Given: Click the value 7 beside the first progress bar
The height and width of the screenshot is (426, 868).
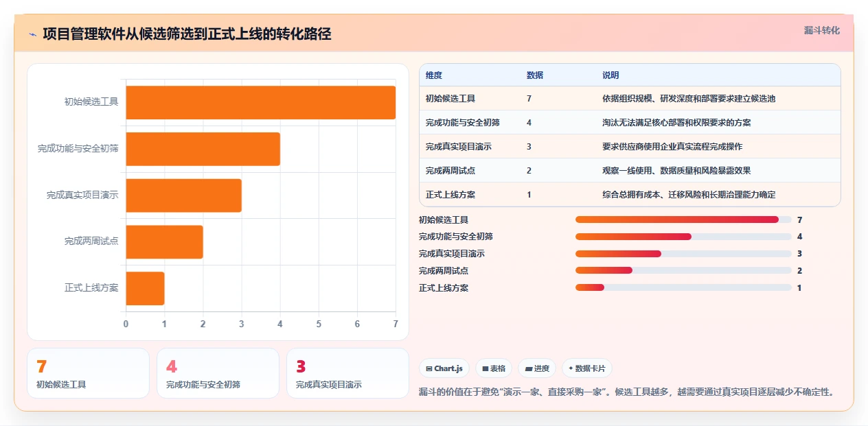Looking at the screenshot, I should click(x=799, y=220).
